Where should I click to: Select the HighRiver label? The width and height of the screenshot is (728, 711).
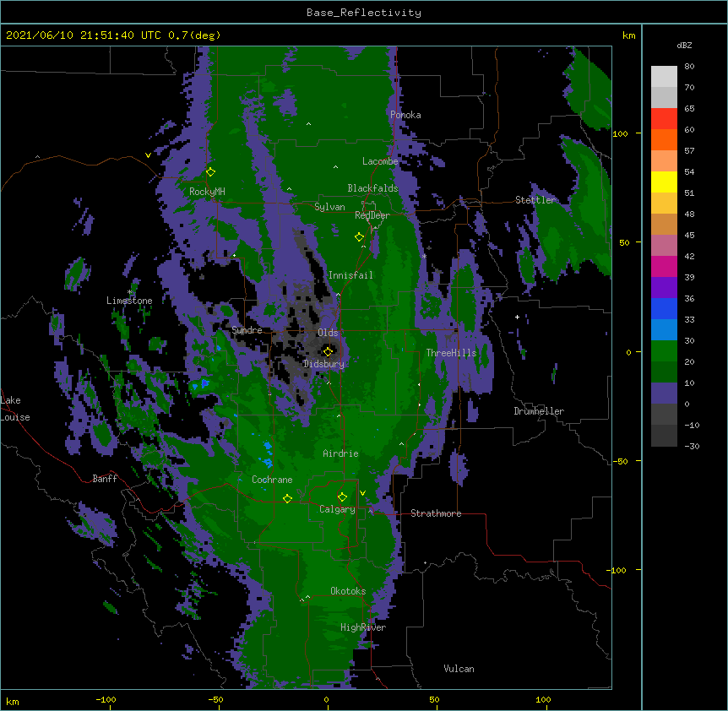363,627
